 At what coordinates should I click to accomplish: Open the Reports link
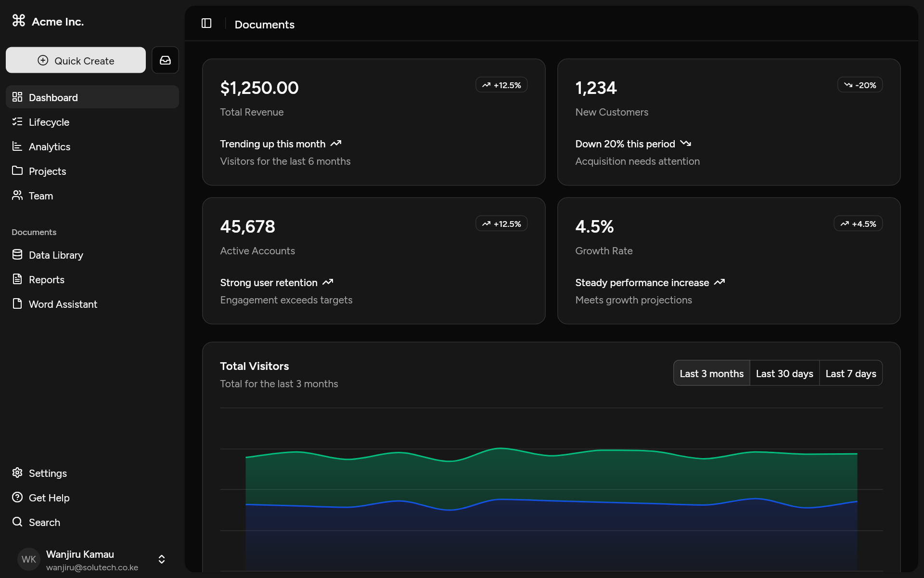[x=92, y=279]
